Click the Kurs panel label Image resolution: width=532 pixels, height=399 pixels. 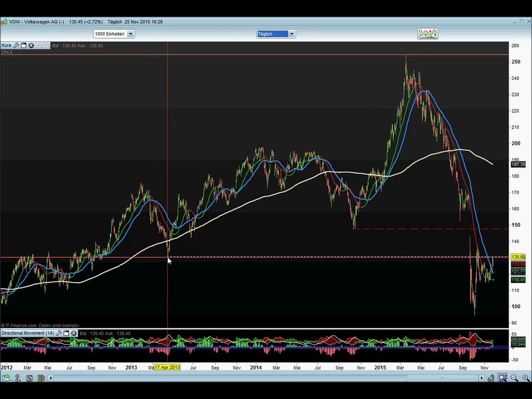[6, 45]
